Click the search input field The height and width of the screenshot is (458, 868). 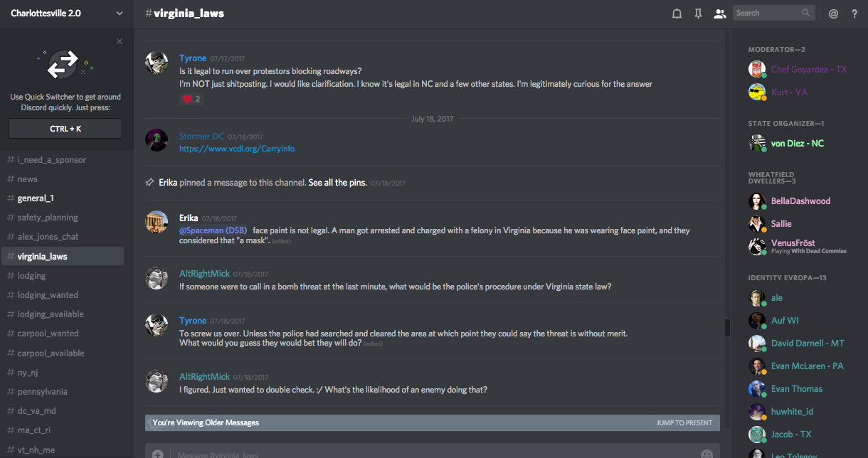tap(767, 13)
